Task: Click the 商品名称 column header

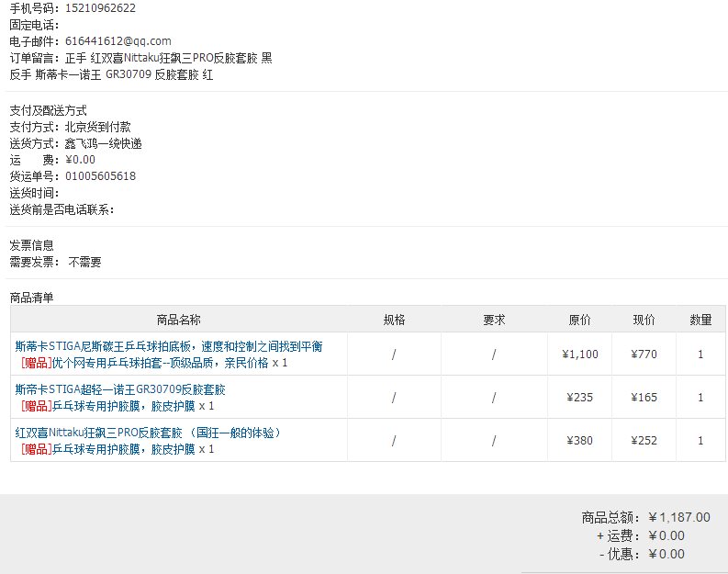Action: coord(178,320)
